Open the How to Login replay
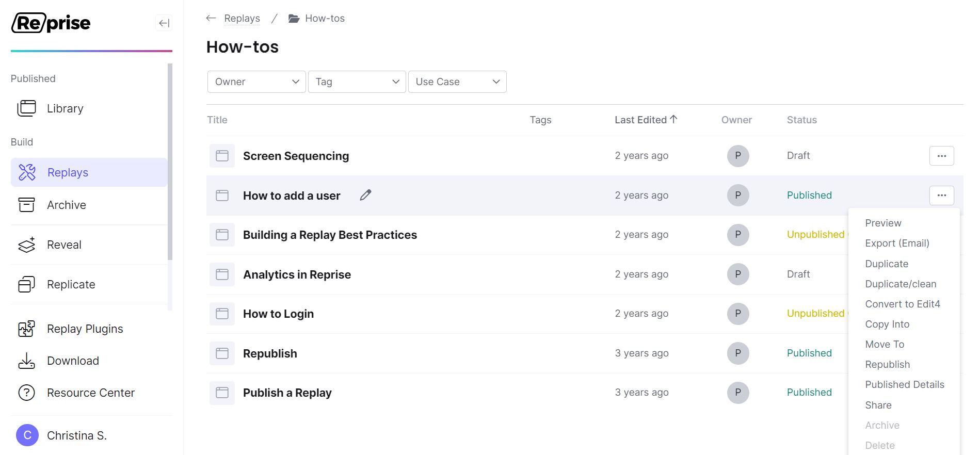This screenshot has height=455, width=980. pos(278,314)
